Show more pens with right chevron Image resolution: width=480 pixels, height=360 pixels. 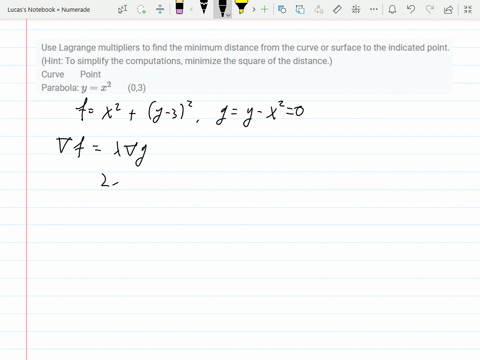(x=254, y=10)
